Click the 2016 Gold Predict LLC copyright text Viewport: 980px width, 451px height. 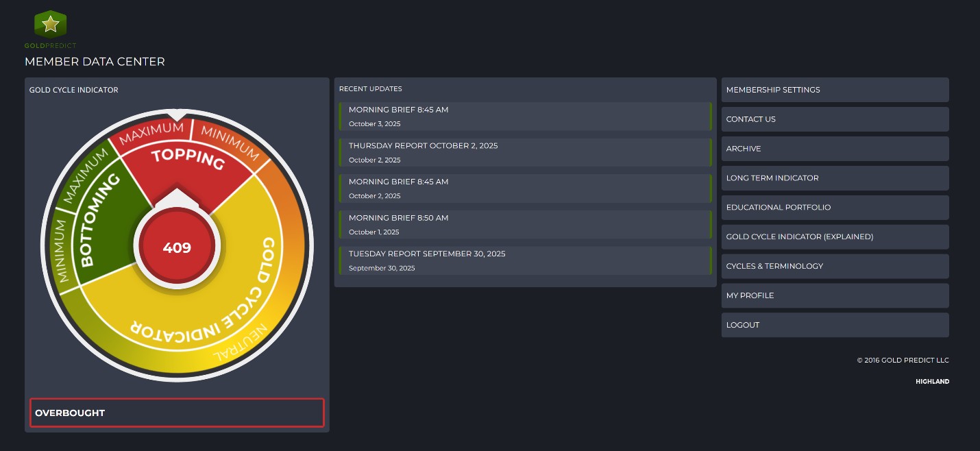[903, 361]
